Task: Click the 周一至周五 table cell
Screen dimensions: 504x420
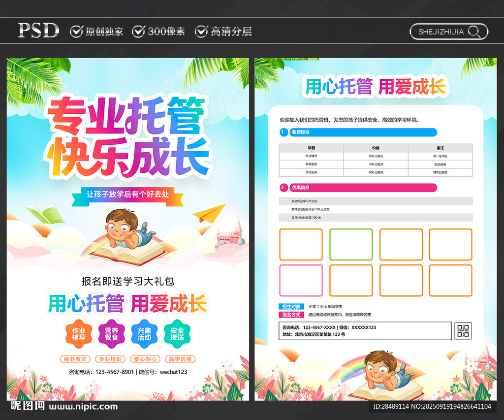Action: [441, 156]
